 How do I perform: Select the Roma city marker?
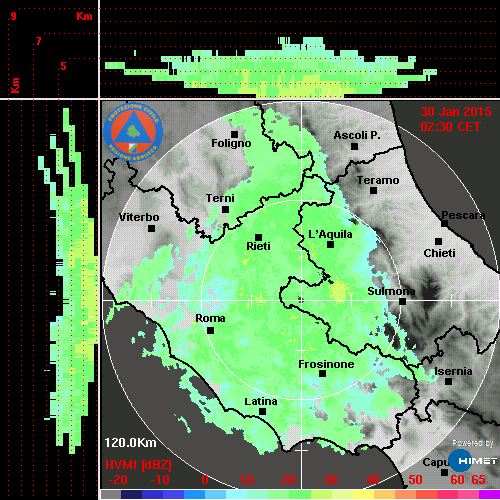click(210, 330)
